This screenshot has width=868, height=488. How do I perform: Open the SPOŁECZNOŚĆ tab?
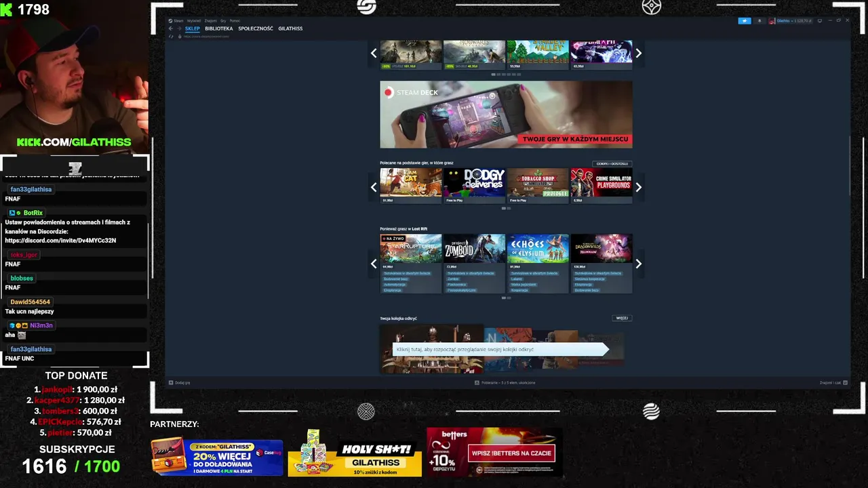[x=256, y=28]
